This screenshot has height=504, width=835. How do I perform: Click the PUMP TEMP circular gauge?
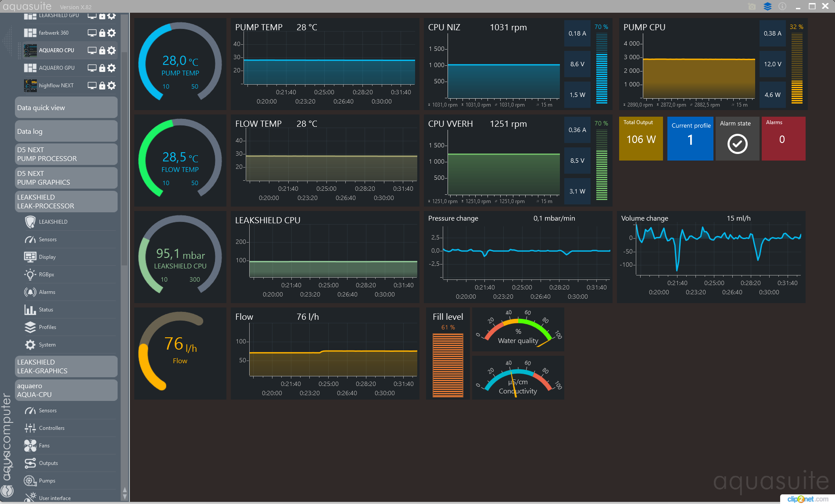(x=180, y=64)
